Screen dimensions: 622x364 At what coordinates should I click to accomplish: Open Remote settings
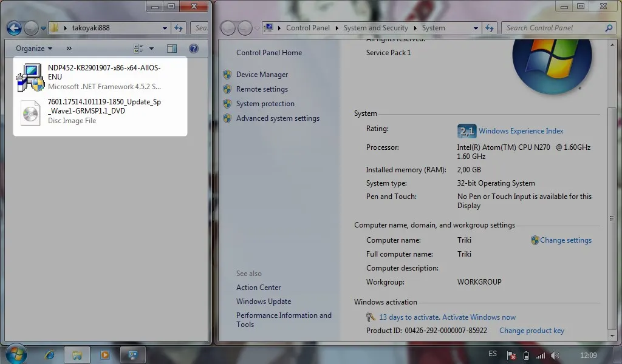[262, 89]
